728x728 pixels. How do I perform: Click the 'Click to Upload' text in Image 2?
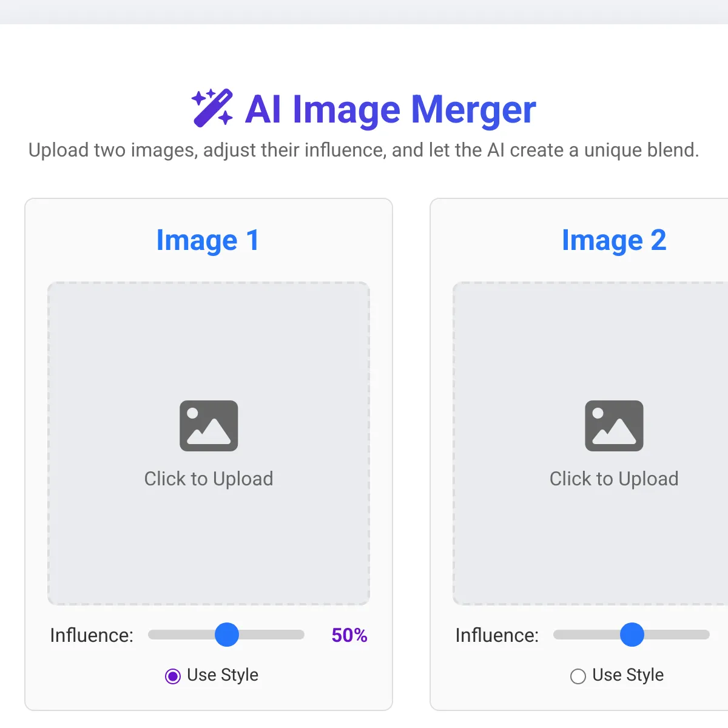(x=614, y=479)
